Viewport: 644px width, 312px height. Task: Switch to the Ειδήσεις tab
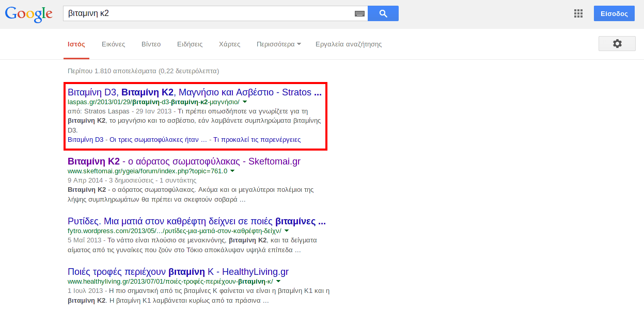pos(190,44)
